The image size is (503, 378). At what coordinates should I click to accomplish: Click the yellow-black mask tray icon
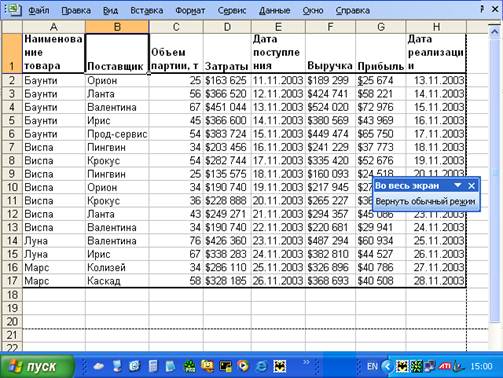[402, 367]
